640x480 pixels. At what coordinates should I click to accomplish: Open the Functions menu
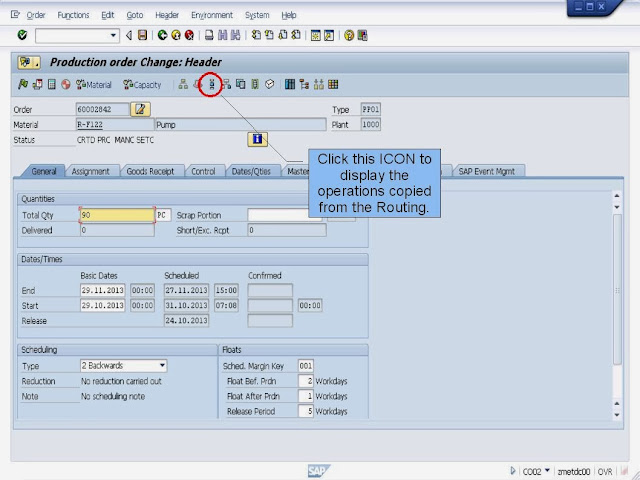pyautogui.click(x=73, y=15)
